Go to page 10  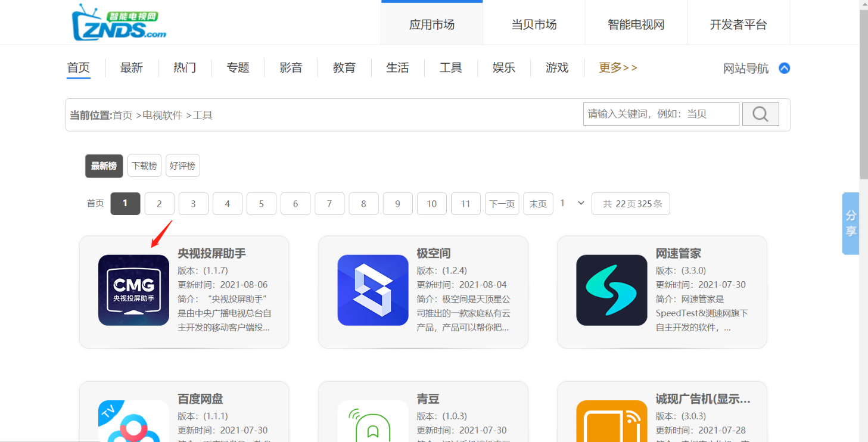click(x=432, y=204)
